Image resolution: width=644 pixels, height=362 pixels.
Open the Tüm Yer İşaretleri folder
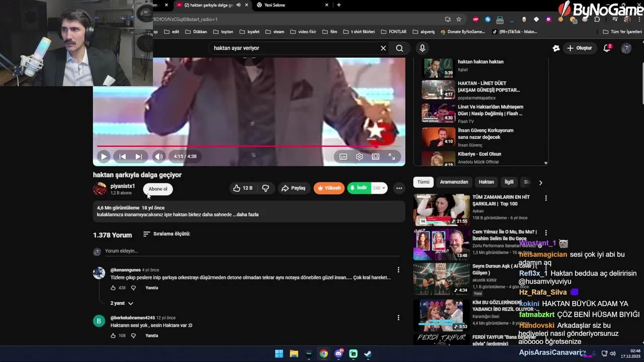click(622, 32)
